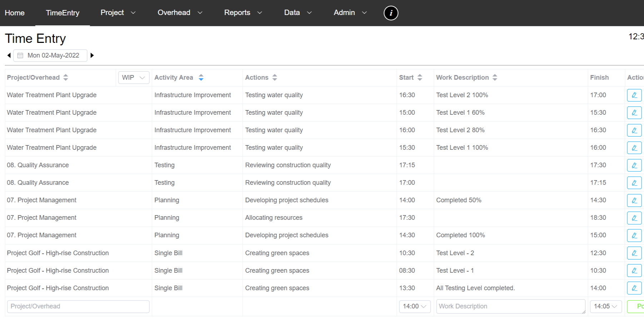This screenshot has width=644, height=322.
Task: Edit the All Testing Level completed entry
Action: coord(634,288)
